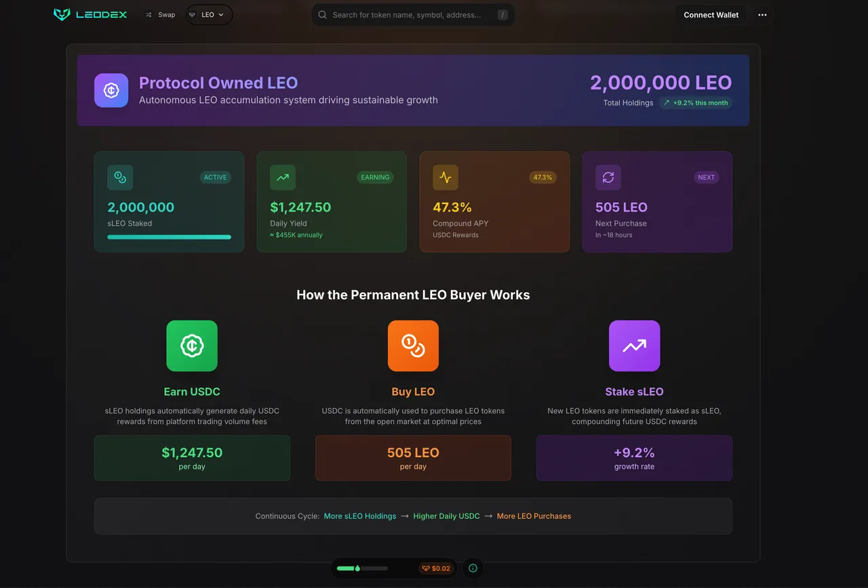The height and width of the screenshot is (588, 868).
Task: Click the info icon at the bottom
Action: pos(473,568)
